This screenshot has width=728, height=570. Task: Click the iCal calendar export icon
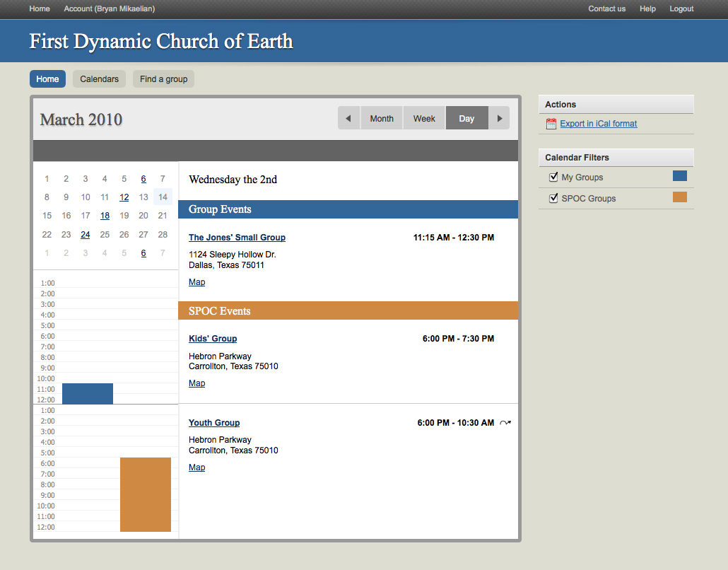(x=551, y=124)
